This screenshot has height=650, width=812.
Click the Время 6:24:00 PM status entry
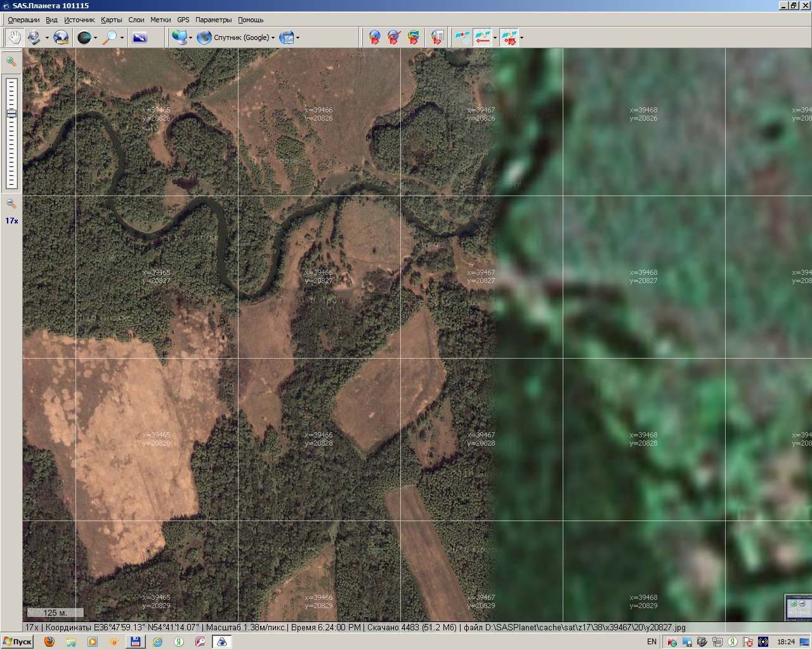tap(326, 627)
